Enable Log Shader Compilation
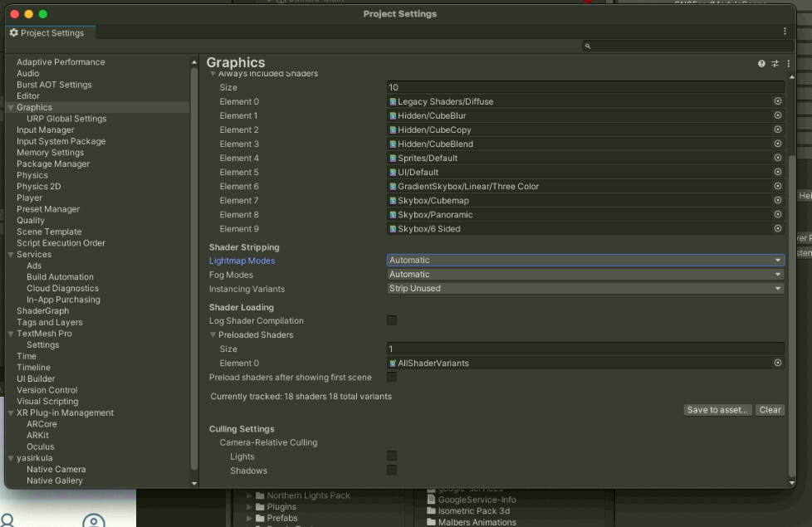Screen dimensions: 812x527 (391, 320)
